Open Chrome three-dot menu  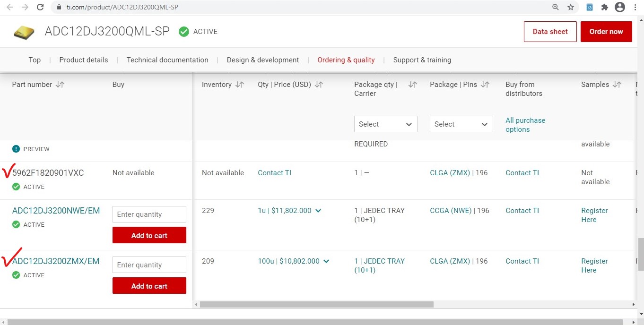(x=635, y=7)
